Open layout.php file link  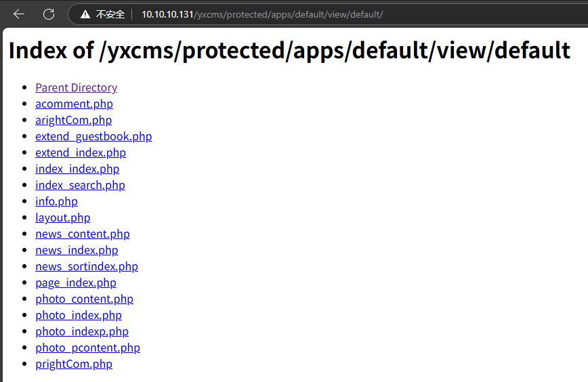pos(62,217)
